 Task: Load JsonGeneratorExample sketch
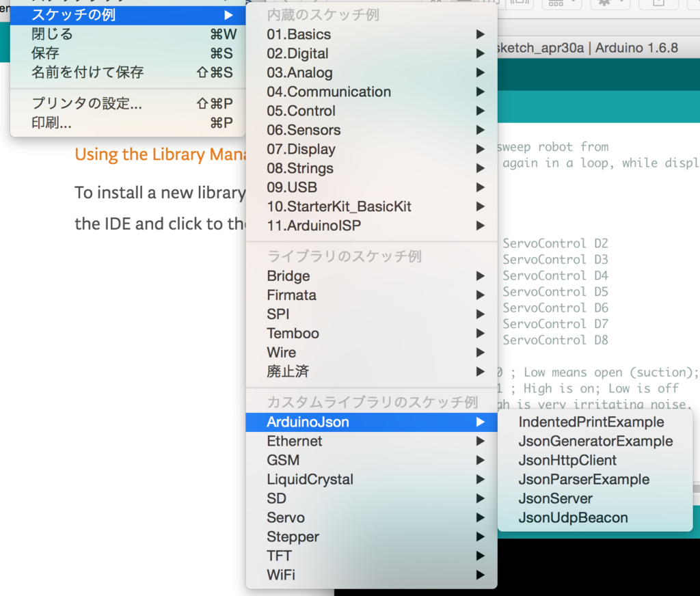[595, 441]
